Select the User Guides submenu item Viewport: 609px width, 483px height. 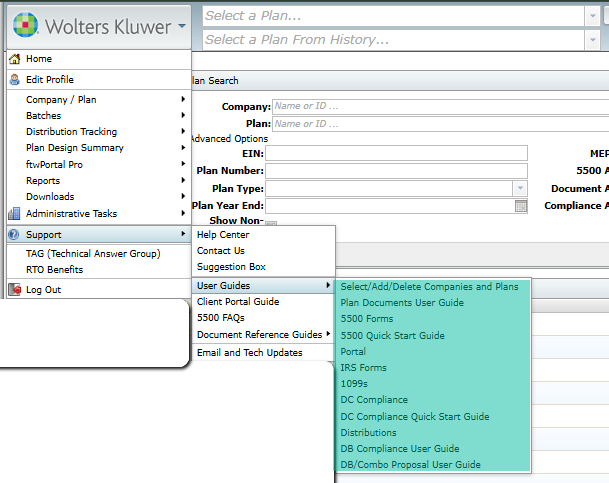point(264,286)
